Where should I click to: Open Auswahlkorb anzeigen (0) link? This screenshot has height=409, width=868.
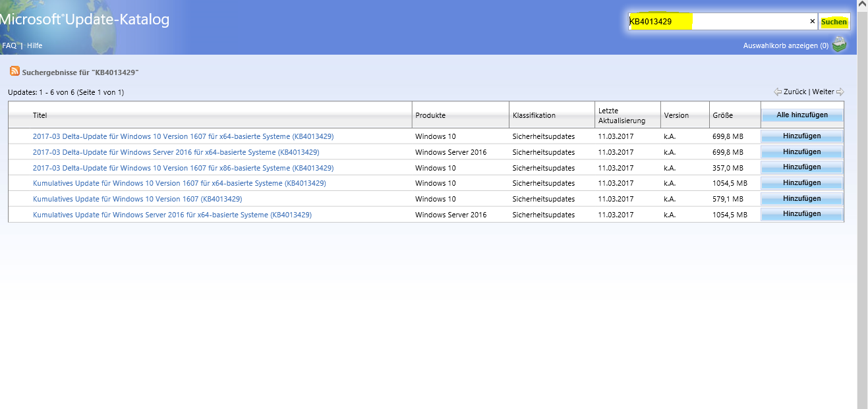coord(786,45)
